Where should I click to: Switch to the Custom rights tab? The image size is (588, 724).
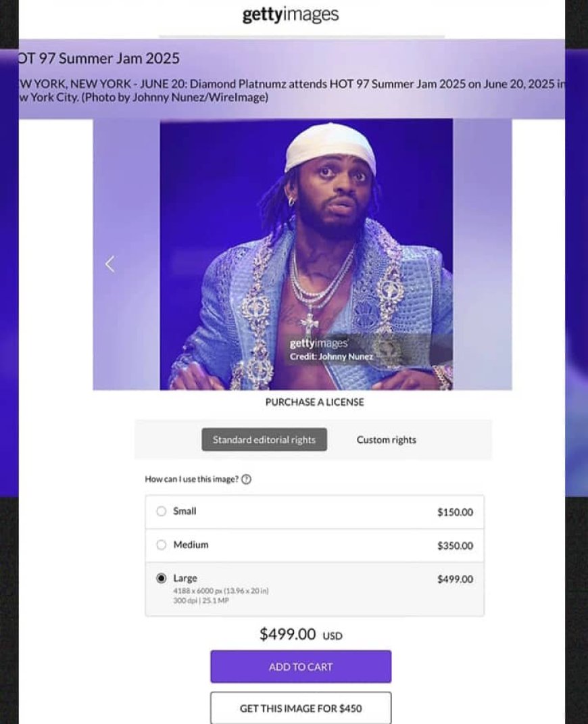coord(387,439)
